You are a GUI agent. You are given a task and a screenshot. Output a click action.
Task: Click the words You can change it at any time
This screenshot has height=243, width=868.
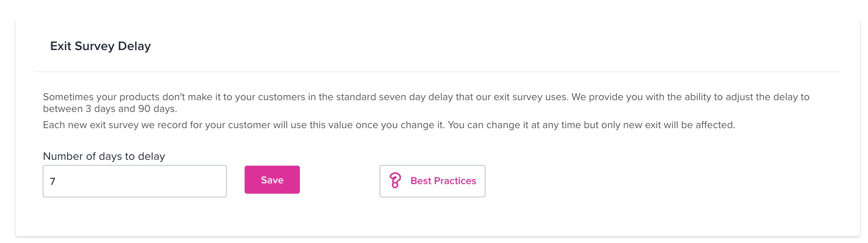click(514, 125)
